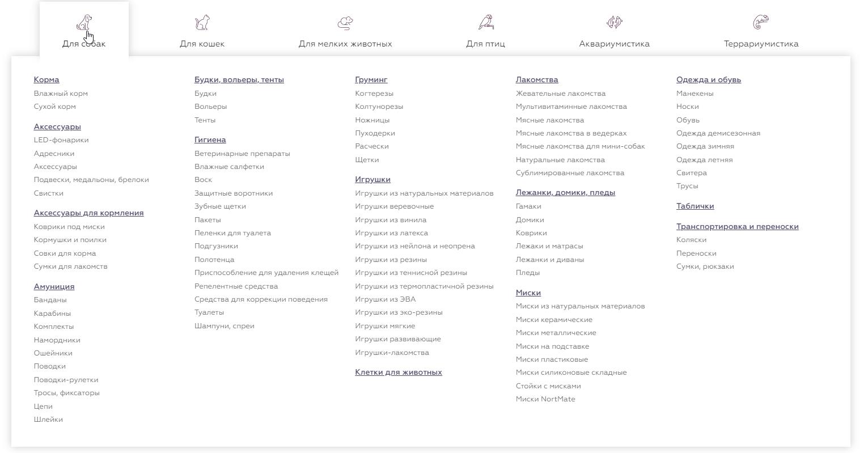Click the parrot icon above Для птиц

coord(485,23)
